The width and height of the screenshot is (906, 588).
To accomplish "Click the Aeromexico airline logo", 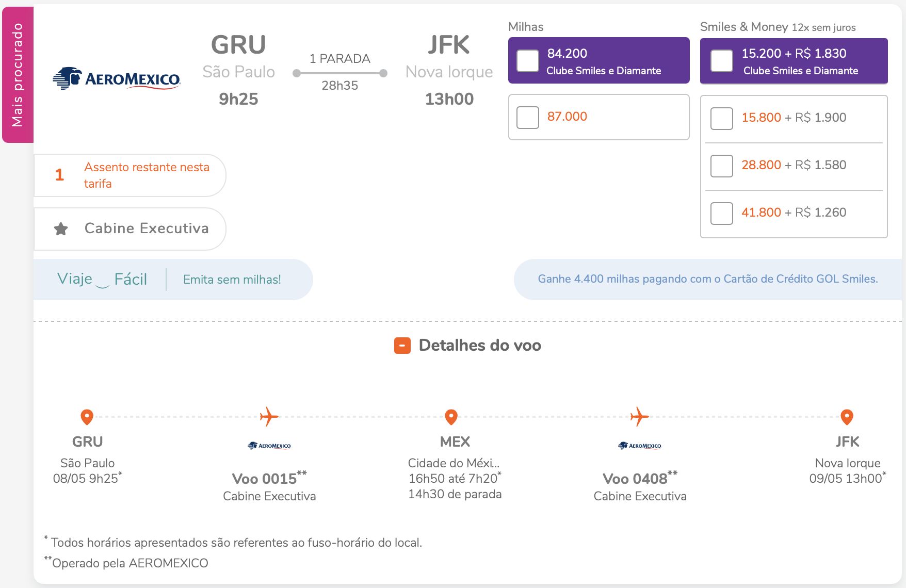I will click(117, 78).
